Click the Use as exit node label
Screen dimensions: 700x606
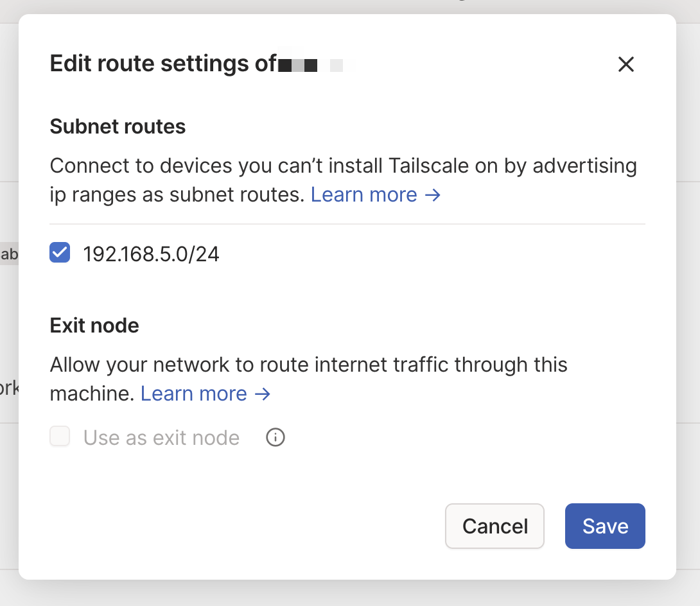(x=161, y=438)
